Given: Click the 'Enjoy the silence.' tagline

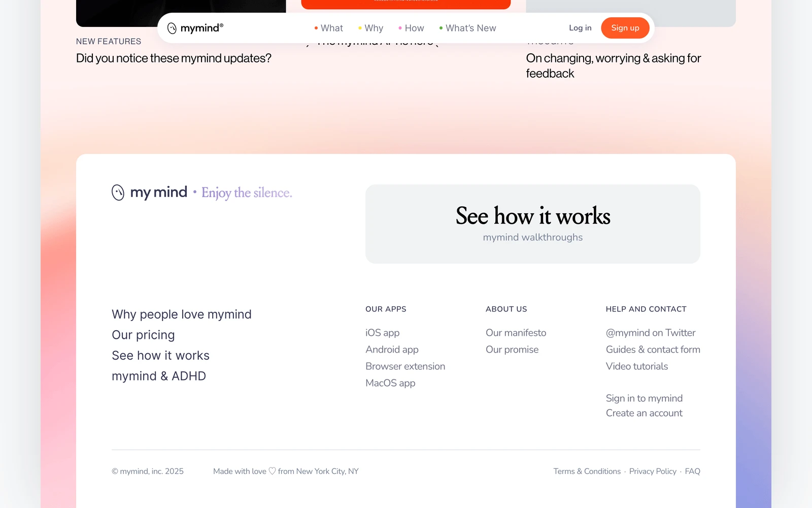Looking at the screenshot, I should point(247,193).
